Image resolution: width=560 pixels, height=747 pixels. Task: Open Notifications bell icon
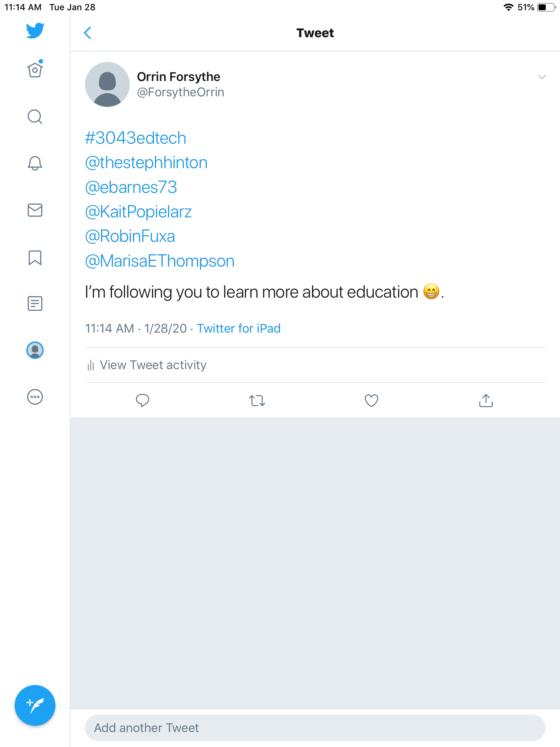point(35,163)
